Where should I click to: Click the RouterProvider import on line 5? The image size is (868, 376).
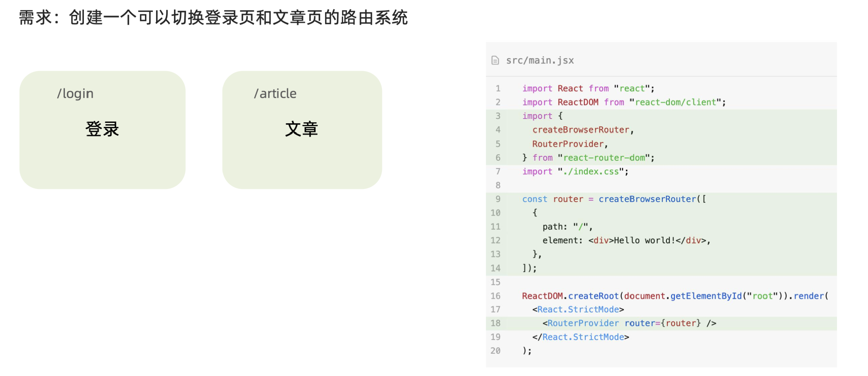click(x=568, y=144)
